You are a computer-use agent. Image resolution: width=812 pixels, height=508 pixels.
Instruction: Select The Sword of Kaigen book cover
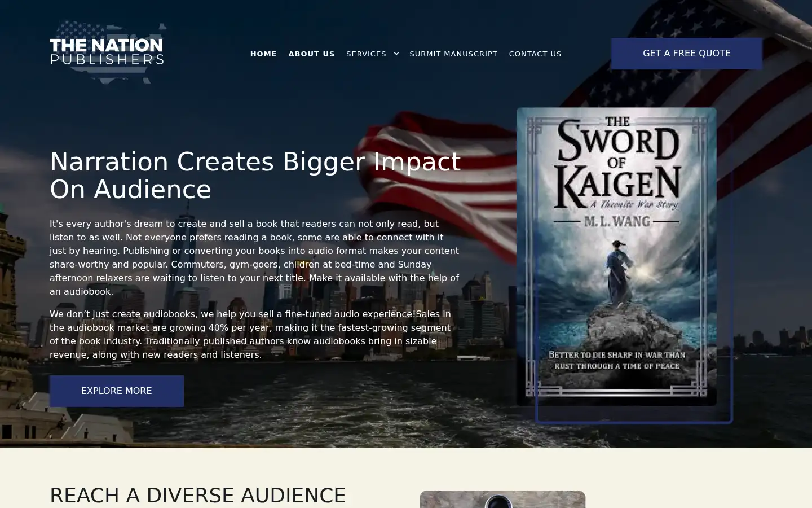(616, 256)
